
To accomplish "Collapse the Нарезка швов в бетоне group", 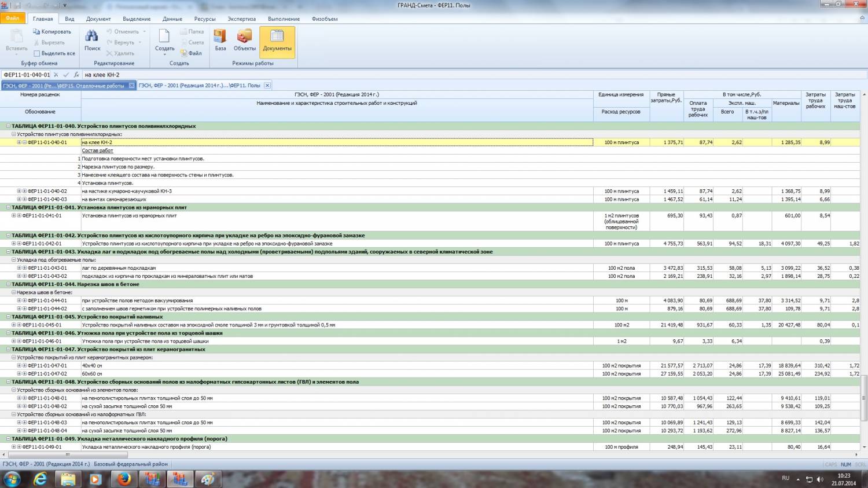I will [x=14, y=293].
